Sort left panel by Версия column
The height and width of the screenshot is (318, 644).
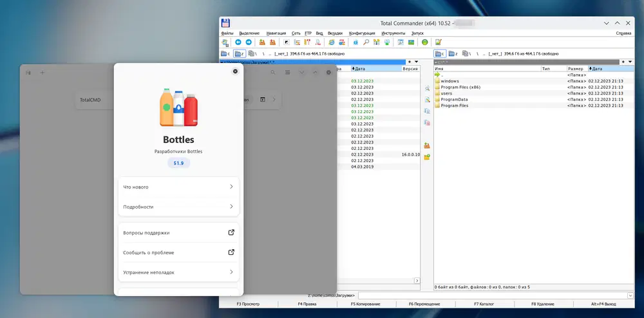tap(410, 69)
